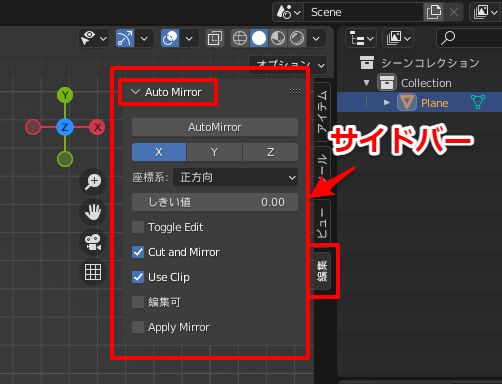Click the red X axis gizmo

[x=97, y=127]
